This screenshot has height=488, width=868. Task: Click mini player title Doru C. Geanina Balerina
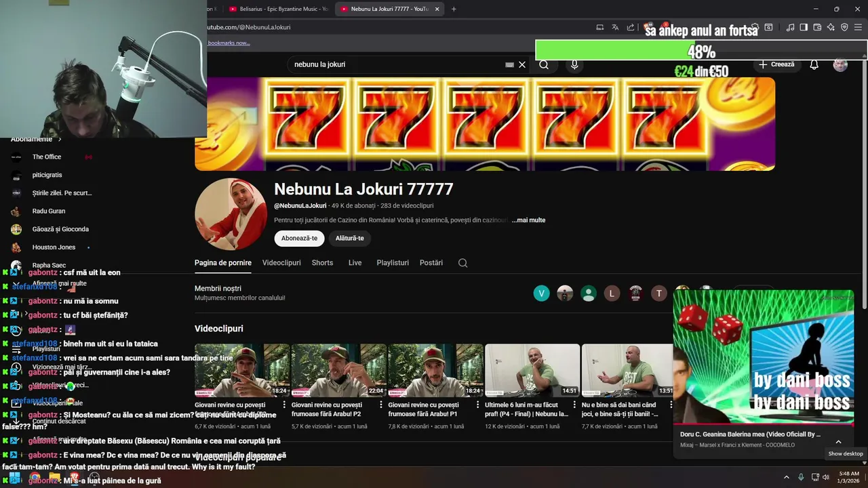[750, 434]
